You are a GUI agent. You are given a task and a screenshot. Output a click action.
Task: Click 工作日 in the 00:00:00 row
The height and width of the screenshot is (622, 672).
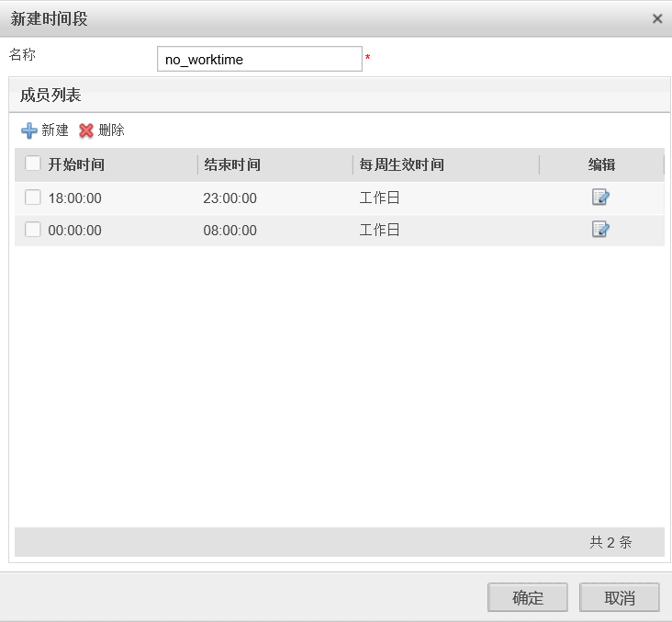[379, 230]
